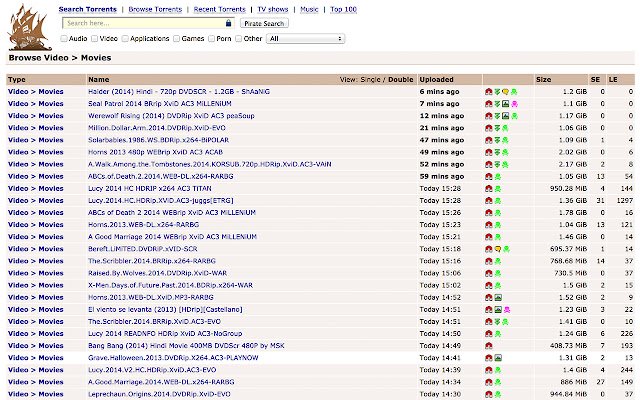Click pink skull icon on Seal Patrol row
Image resolution: width=640 pixels, height=400 pixels.
click(x=514, y=104)
